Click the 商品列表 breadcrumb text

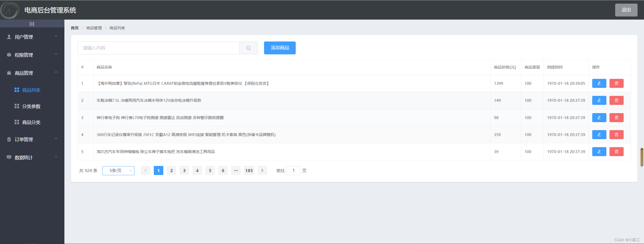(117, 28)
